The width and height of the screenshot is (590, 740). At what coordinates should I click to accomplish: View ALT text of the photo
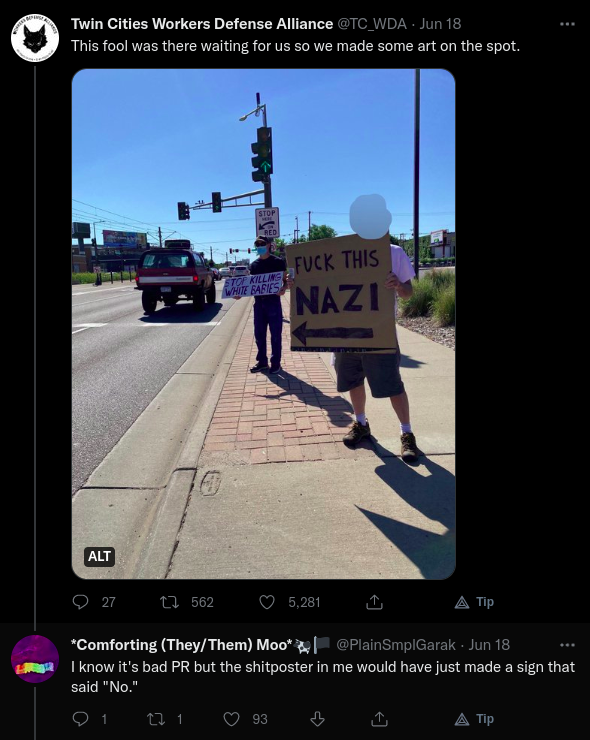point(99,556)
